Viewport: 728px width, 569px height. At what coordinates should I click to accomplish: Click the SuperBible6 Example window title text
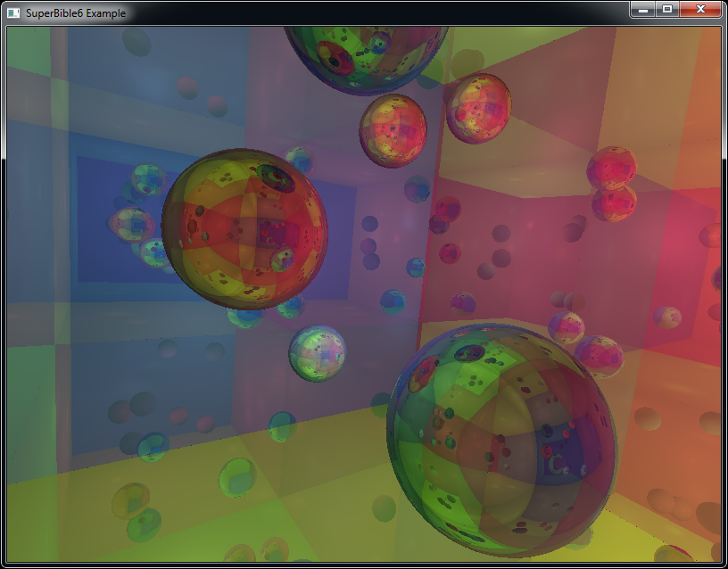click(x=75, y=13)
